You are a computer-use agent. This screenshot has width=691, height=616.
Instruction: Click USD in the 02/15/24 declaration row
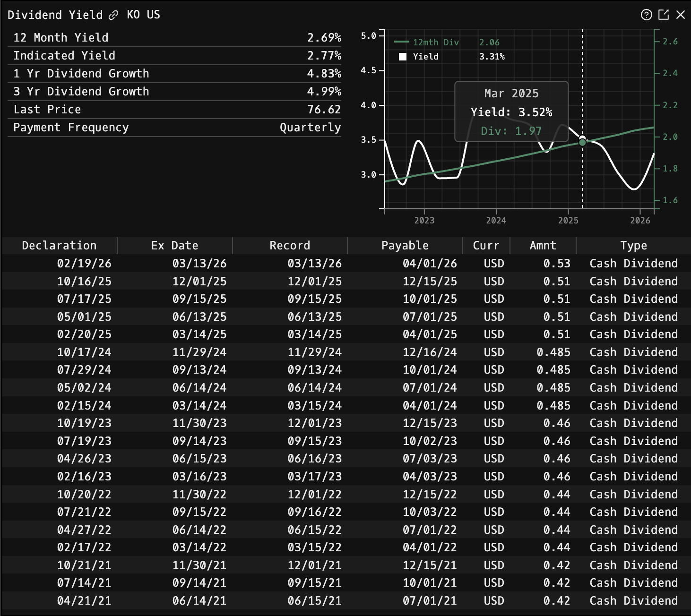click(494, 406)
